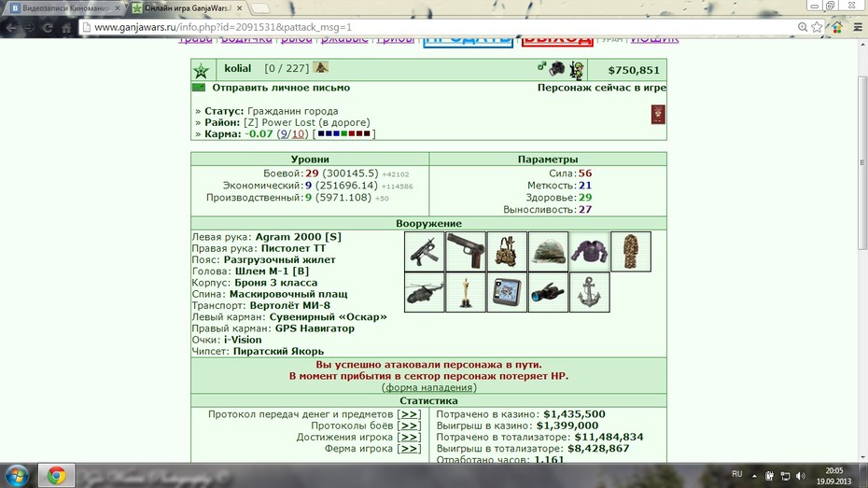
Task: Click the camouflage cloak item icon
Action: (631, 252)
